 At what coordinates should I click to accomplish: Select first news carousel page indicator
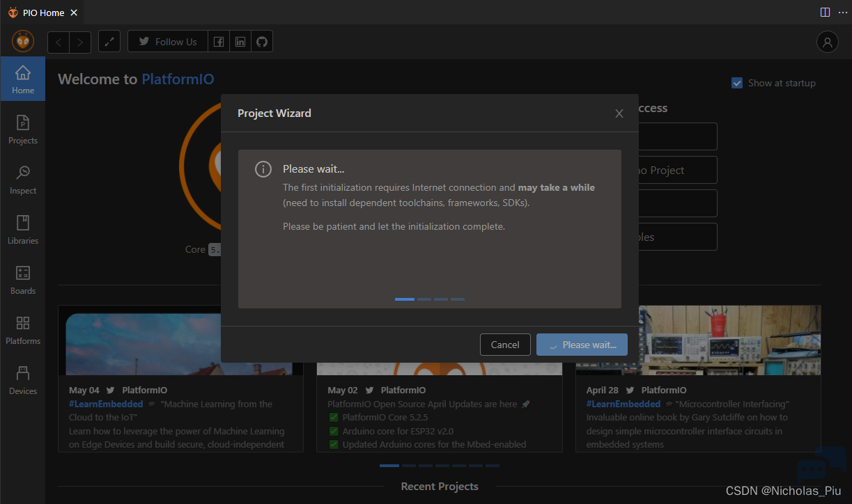[389, 466]
